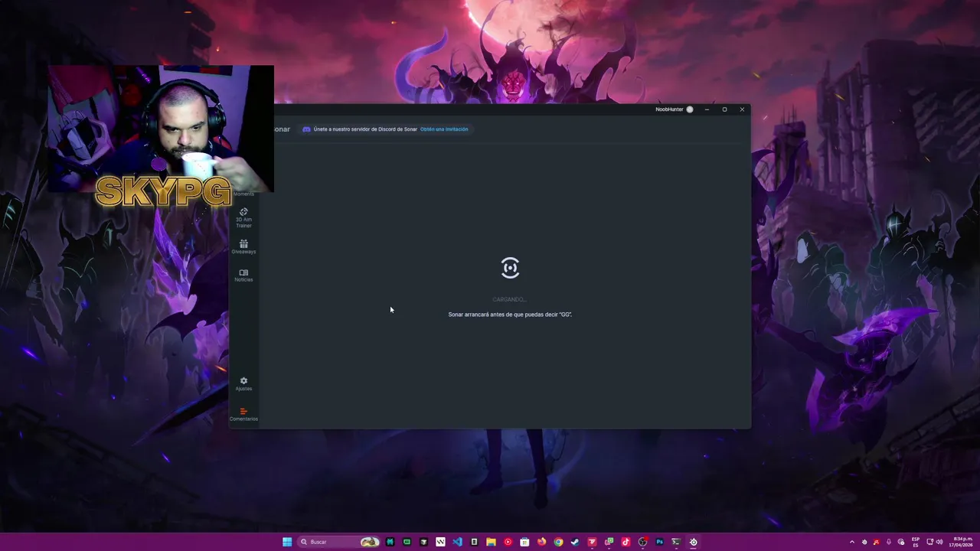
Task: Click the SteelSeries tray icon in the system tray
Action: coord(864,542)
